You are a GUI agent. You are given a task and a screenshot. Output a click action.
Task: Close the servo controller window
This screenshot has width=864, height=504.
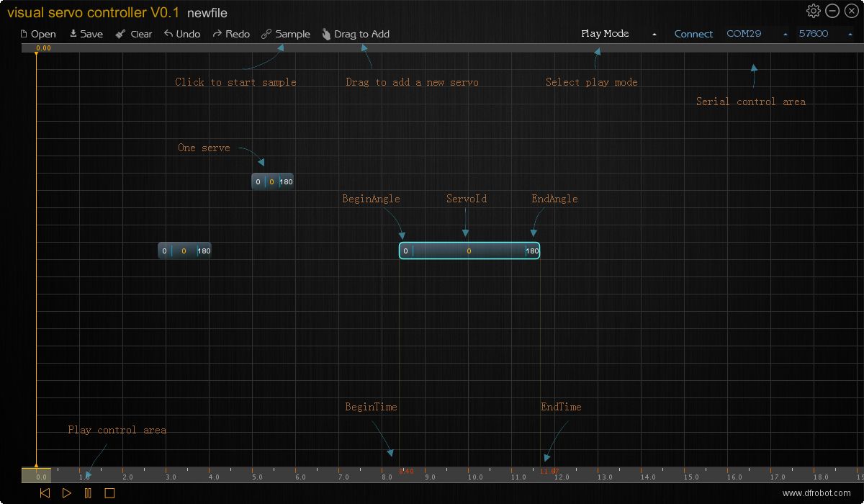coord(851,11)
